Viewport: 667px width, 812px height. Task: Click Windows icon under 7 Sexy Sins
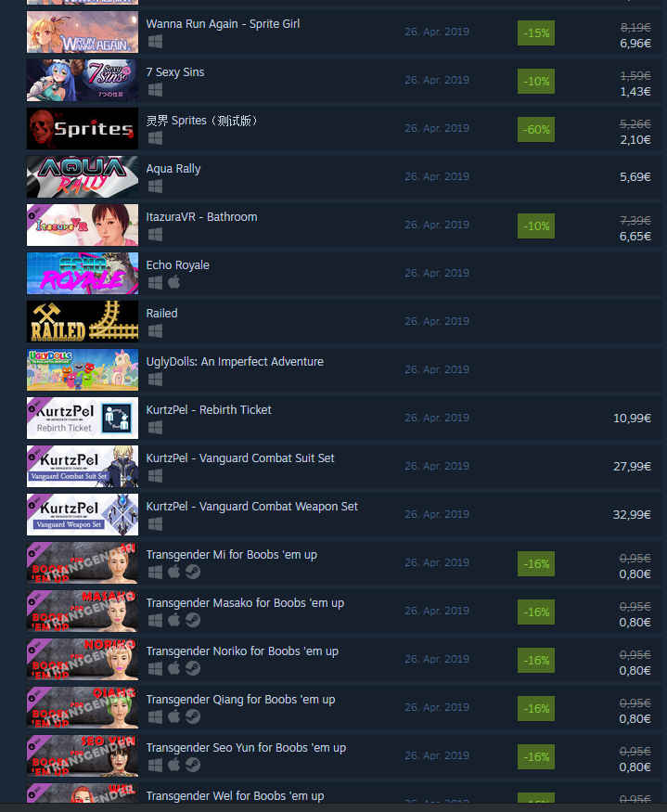(x=155, y=90)
